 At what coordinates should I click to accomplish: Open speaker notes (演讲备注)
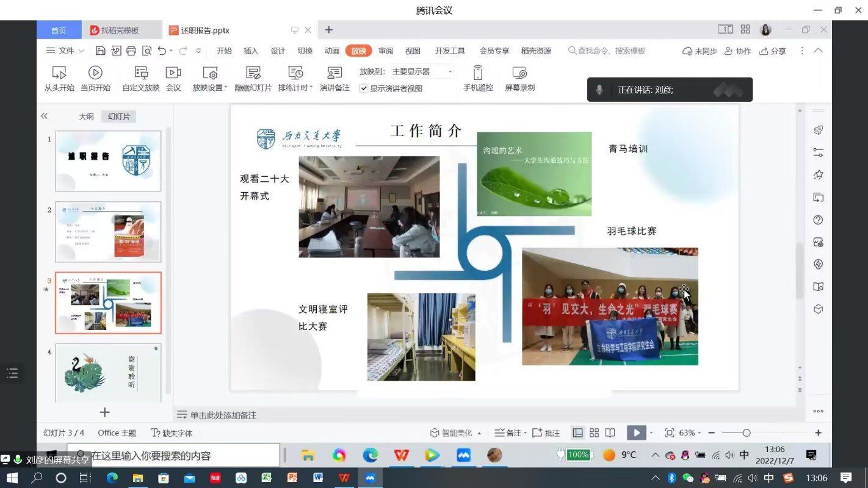335,79
